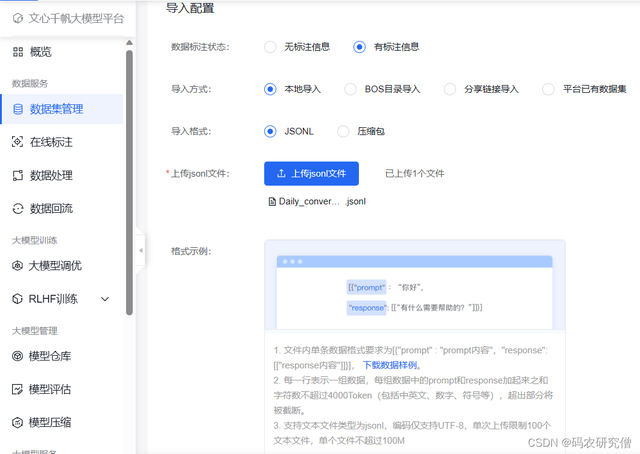Viewport: 640px width, 454px height.
Task: Click the 数据回流 refresh icon
Action: point(18,208)
